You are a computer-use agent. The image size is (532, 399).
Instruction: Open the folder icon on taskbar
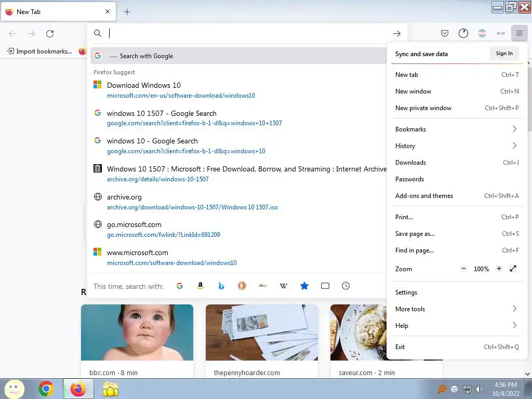[x=111, y=389]
